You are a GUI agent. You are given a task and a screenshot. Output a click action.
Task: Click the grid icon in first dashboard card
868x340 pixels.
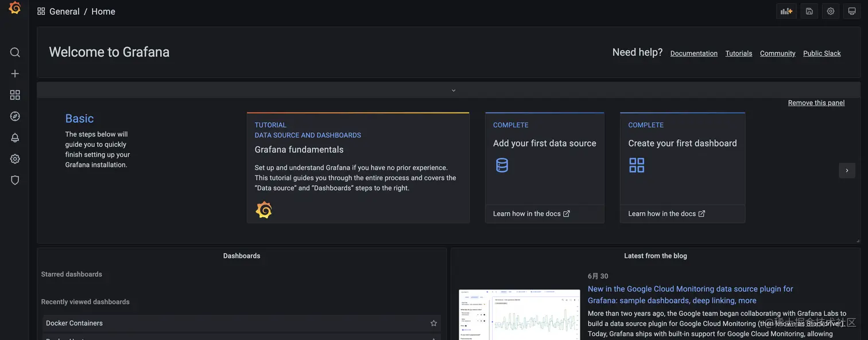pos(637,165)
